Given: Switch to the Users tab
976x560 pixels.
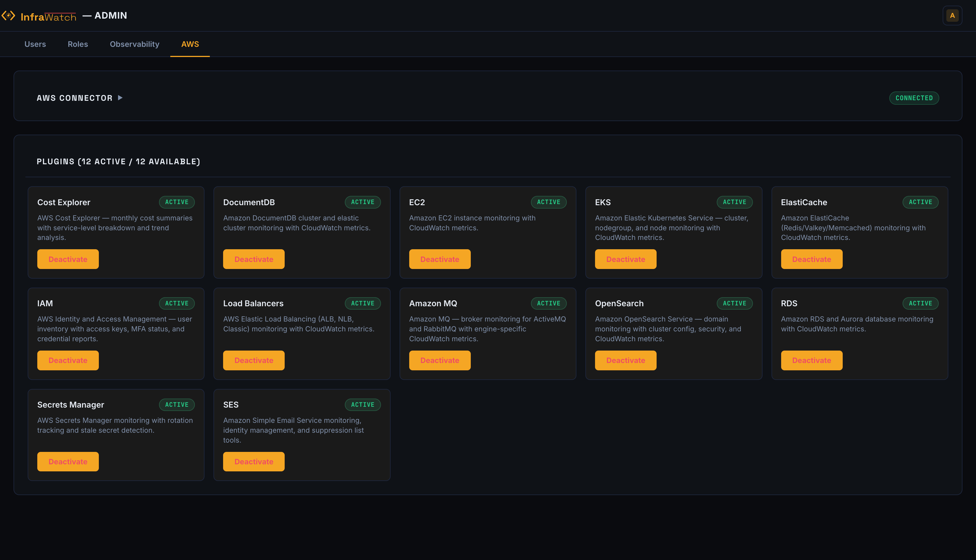Looking at the screenshot, I should (35, 44).
